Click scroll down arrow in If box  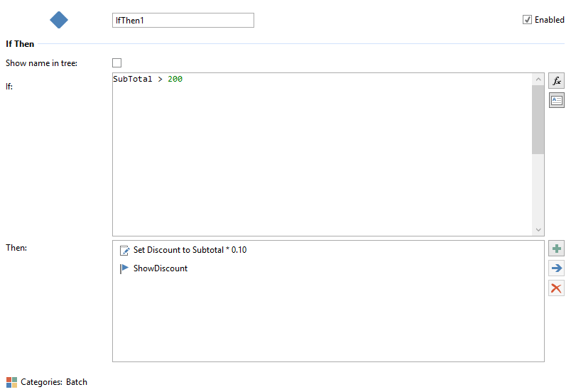pyautogui.click(x=538, y=230)
